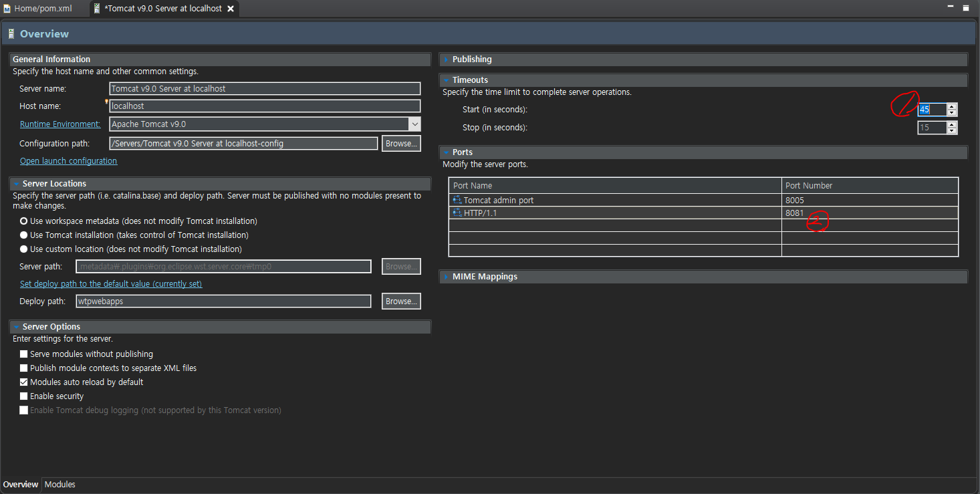Collapse the Server Options section
Viewport: 980px width, 494px height.
16,327
